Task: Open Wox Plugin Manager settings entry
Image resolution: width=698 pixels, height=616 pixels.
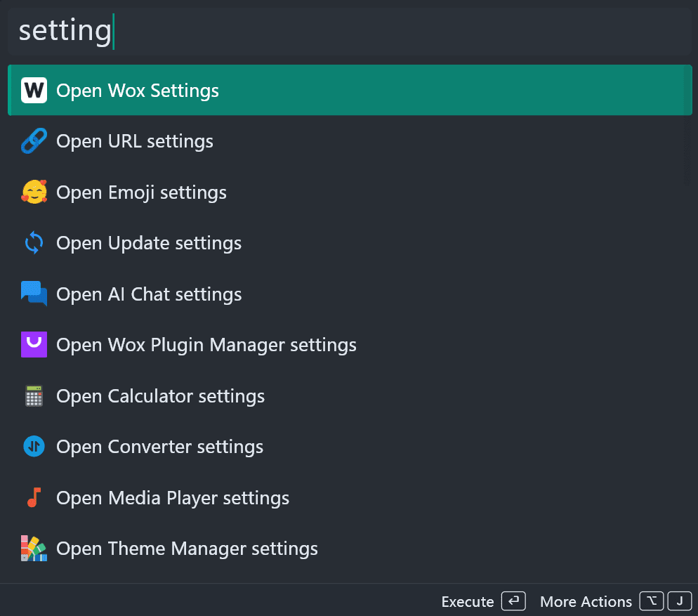Action: point(350,345)
